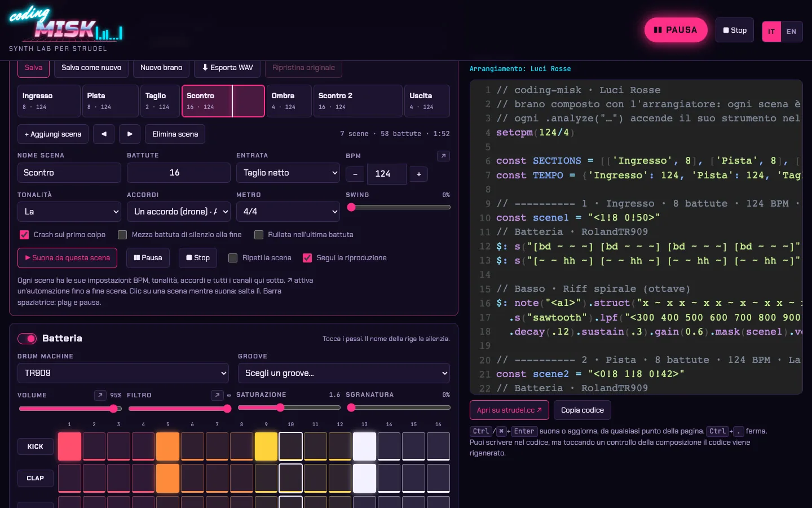Image resolution: width=812 pixels, height=508 pixels.
Task: Open the Metro 4/4 dropdown
Action: point(288,212)
